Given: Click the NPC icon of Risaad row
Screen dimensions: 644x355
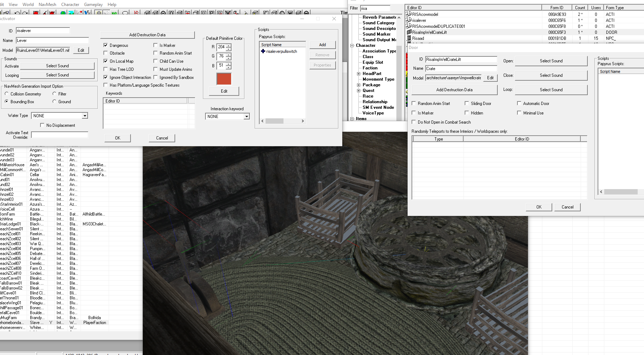Looking at the screenshot, I should pos(409,38).
